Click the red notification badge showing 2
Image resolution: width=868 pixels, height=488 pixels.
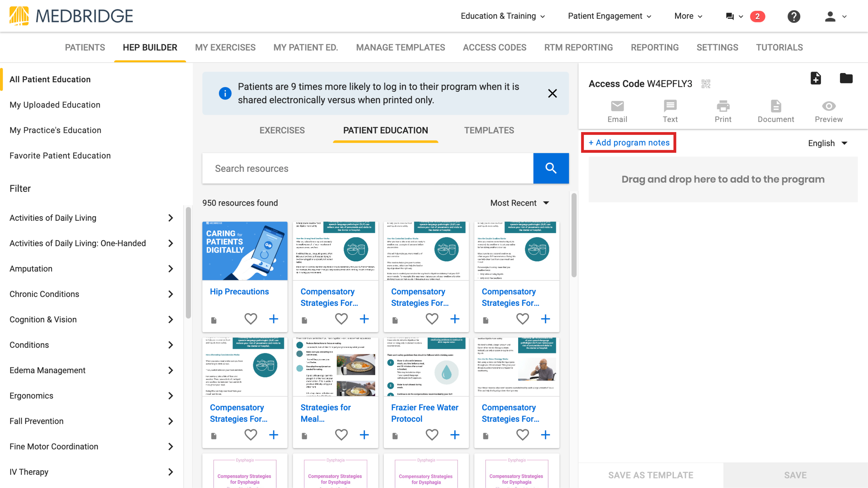[x=757, y=16]
